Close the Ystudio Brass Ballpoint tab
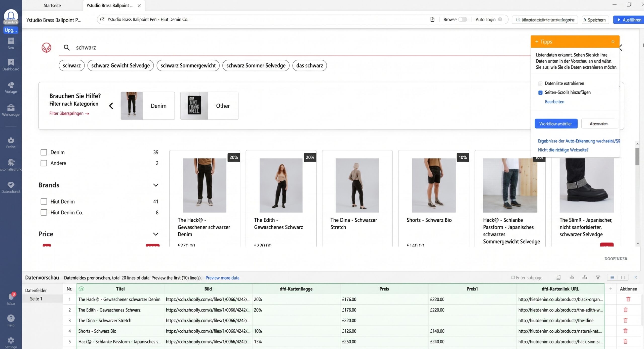Screen dimensions: 644x349 pyautogui.click(x=139, y=6)
